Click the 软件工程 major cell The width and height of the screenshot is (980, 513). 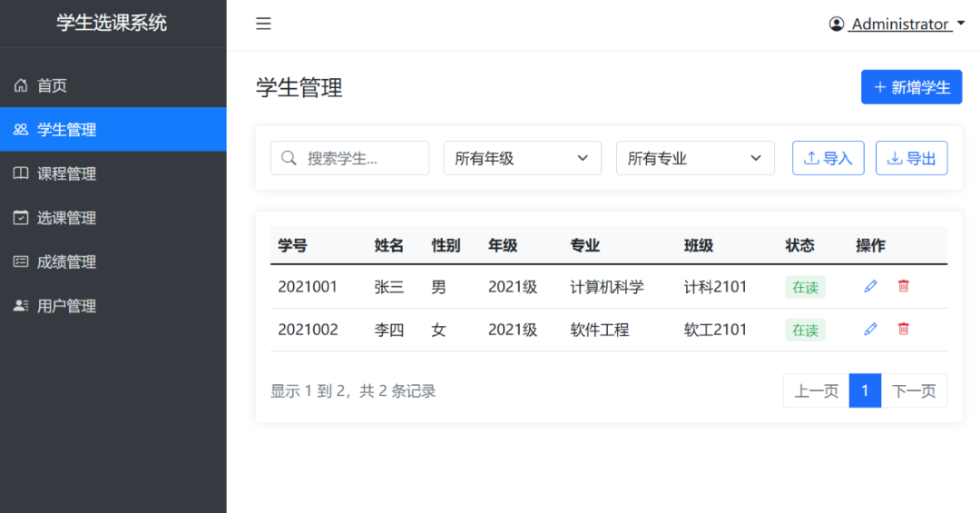pyautogui.click(x=600, y=329)
